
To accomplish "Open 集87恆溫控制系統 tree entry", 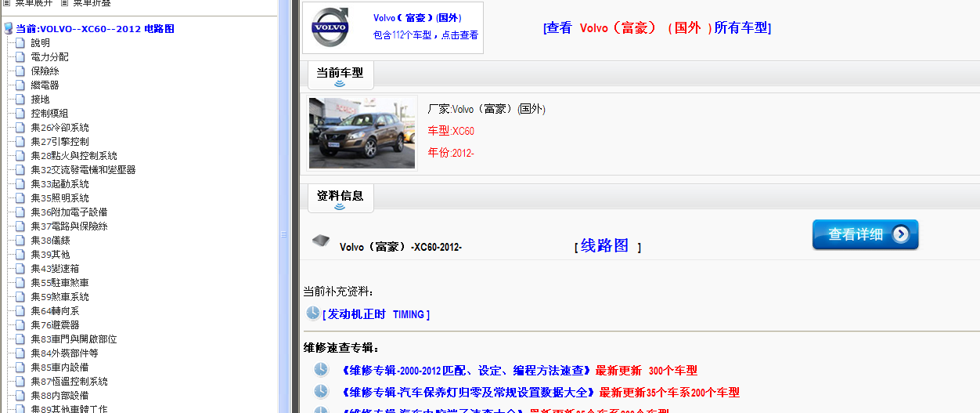I will (x=69, y=382).
